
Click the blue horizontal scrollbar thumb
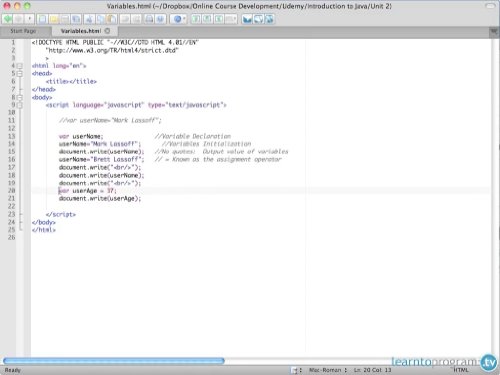pyautogui.click(x=114, y=360)
